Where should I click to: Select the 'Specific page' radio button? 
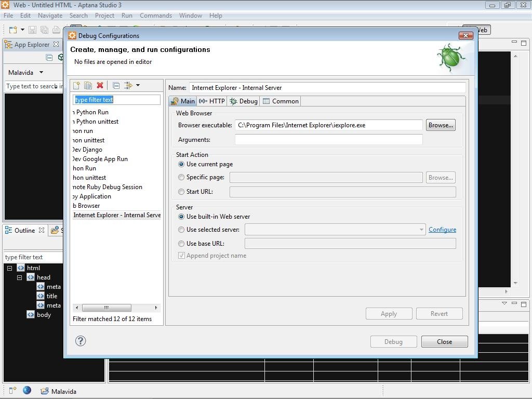coord(181,177)
